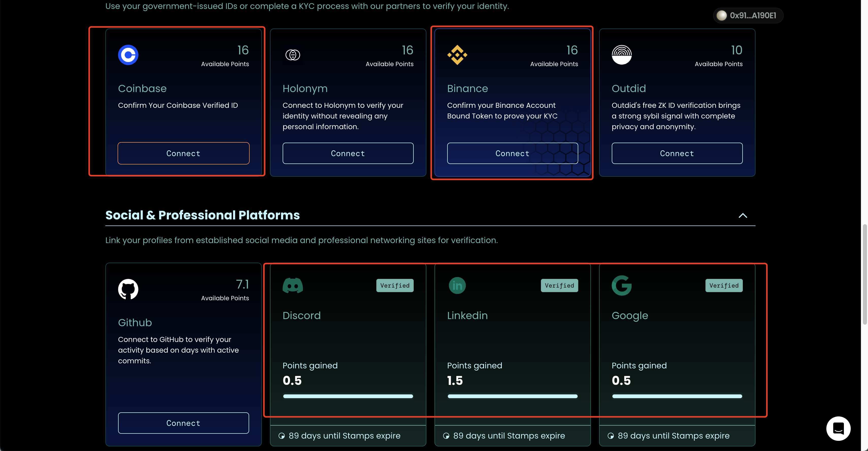
Task: Click '89 days until Stamps expire' under Discord
Action: 344,436
